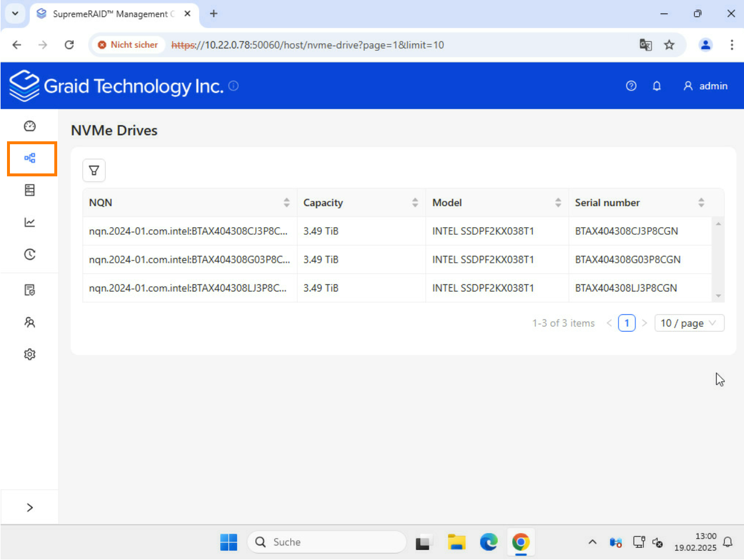Click the muted volume tray icon
Screen dimensions: 744x560
(658, 542)
